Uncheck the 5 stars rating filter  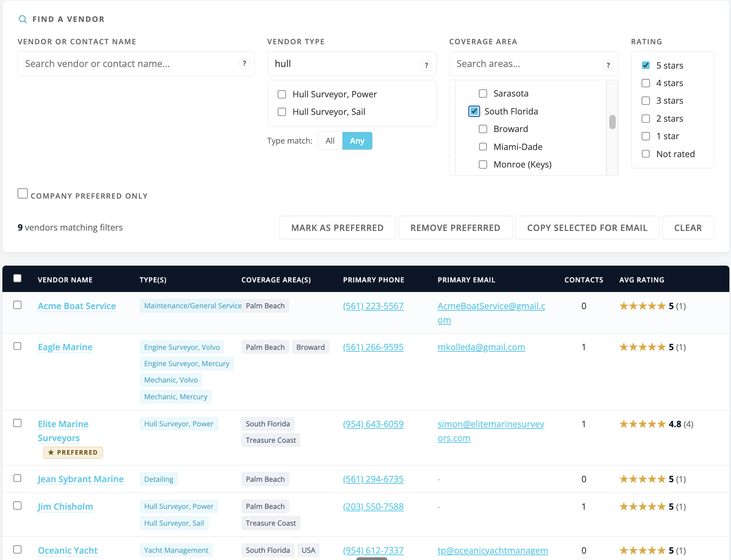[646, 65]
